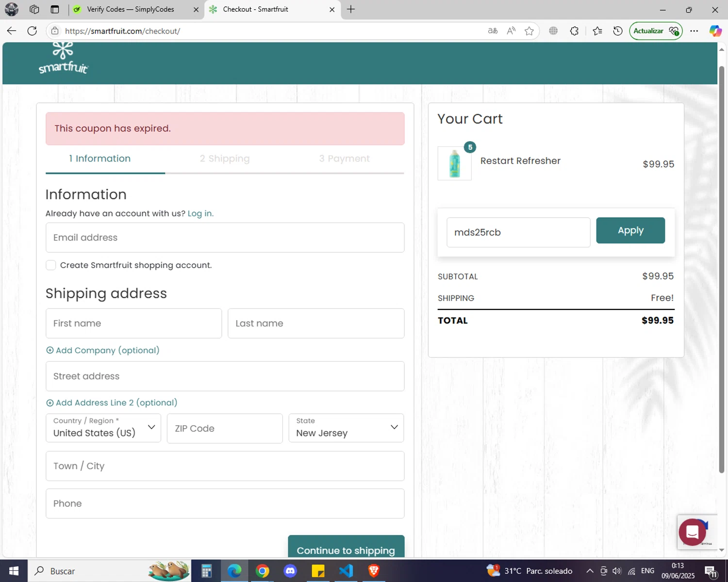The height and width of the screenshot is (582, 728).
Task: Select the Checkout - Smartfruit browser tab
Action: (272, 9)
